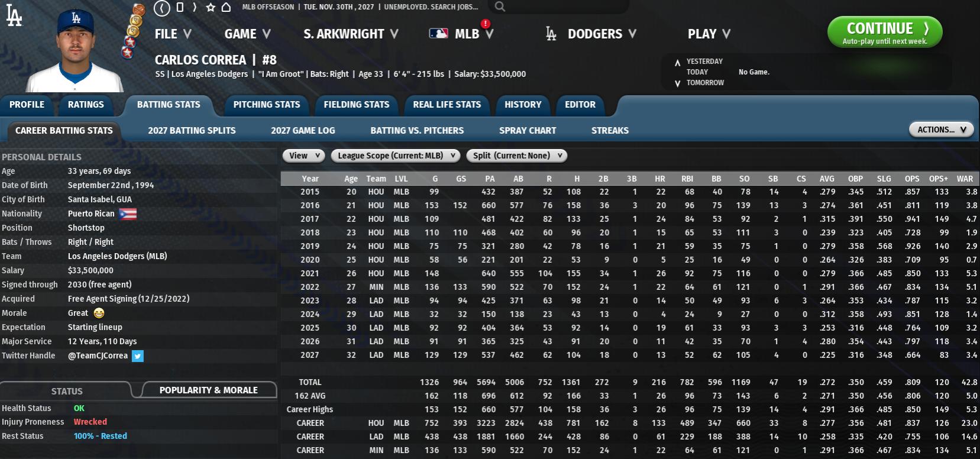Expand the DODGERS team menu
This screenshot has width=980, height=459.
[x=601, y=34]
